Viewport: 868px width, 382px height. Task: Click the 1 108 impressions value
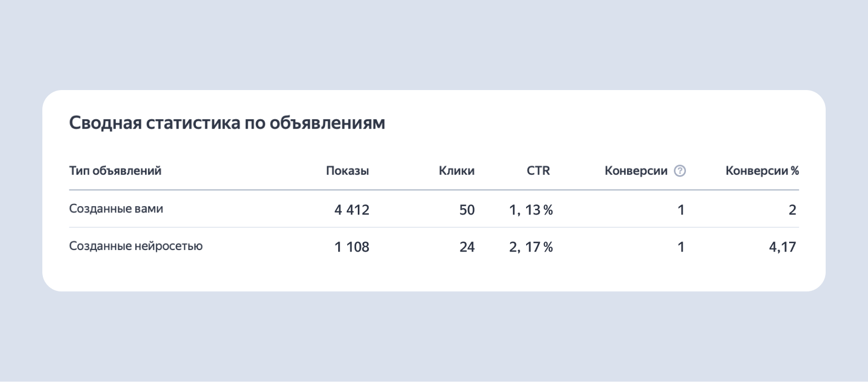pyautogui.click(x=352, y=247)
